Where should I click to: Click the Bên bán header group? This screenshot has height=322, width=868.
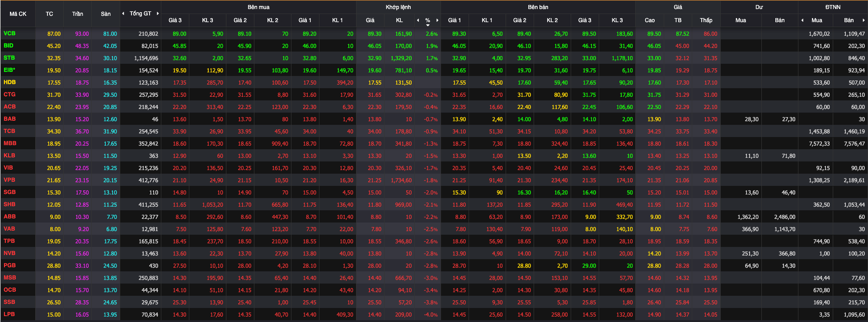pyautogui.click(x=538, y=7)
